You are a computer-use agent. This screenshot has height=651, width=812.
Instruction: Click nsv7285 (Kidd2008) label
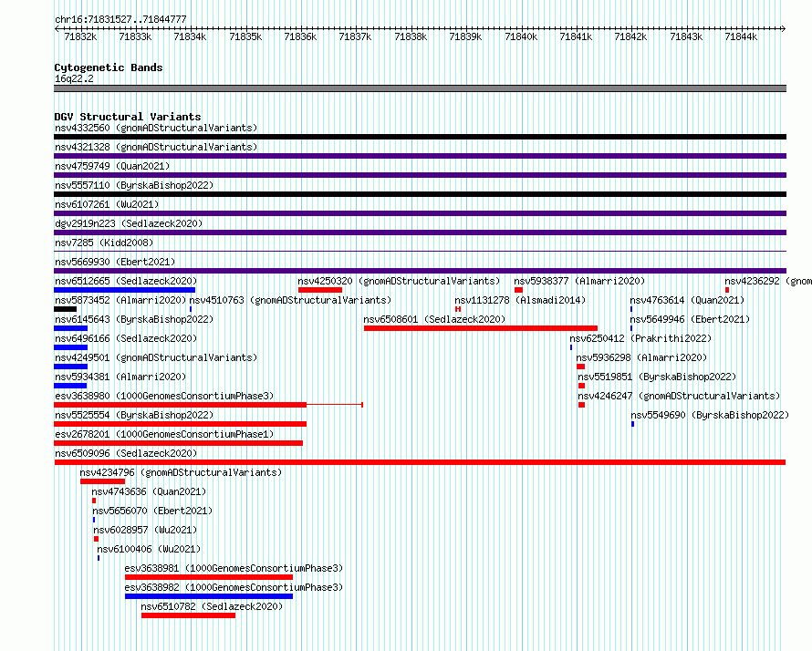tap(104, 243)
